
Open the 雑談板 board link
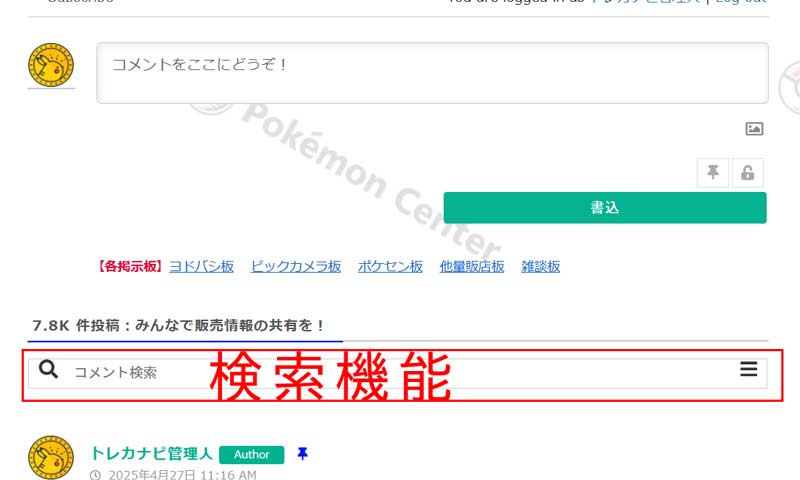(x=541, y=266)
